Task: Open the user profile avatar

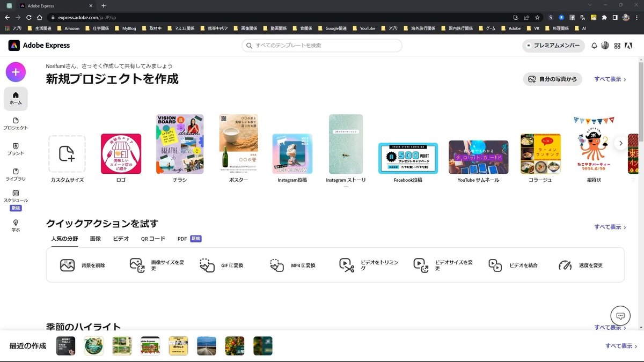Action: (x=605, y=46)
